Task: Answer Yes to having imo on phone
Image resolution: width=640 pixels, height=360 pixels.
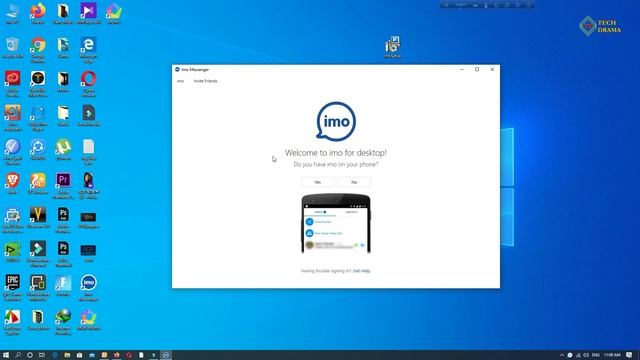Action: 318,182
